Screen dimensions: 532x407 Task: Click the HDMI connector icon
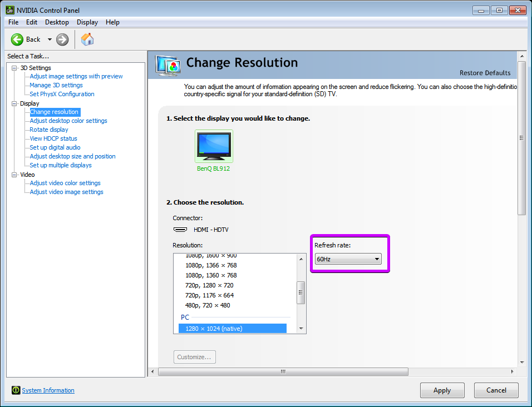click(x=180, y=230)
